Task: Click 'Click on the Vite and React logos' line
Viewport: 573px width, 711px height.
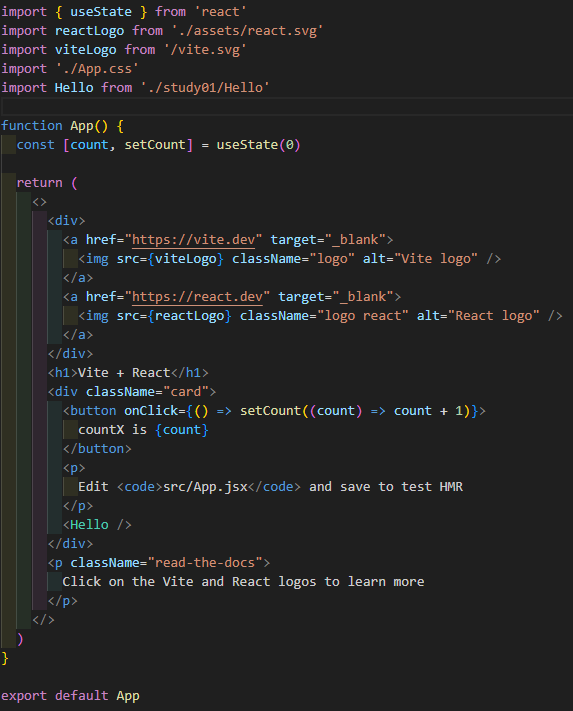Action: [x=243, y=582]
